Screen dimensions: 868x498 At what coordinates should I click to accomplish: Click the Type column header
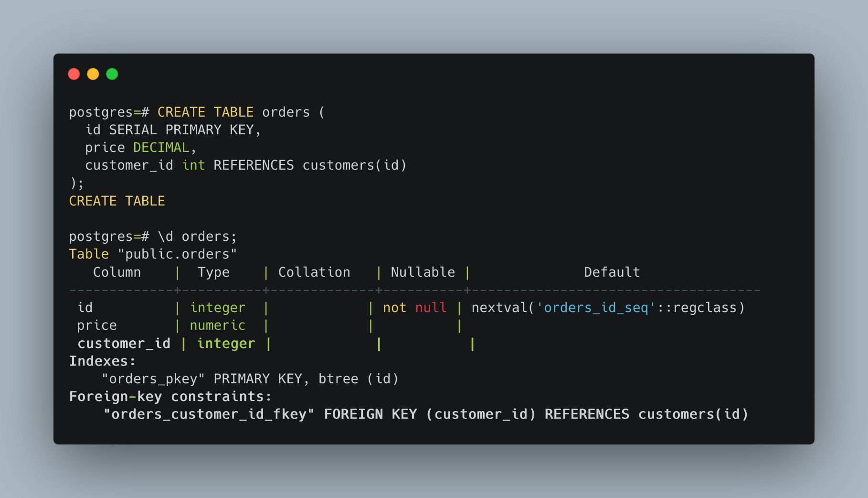(x=213, y=272)
